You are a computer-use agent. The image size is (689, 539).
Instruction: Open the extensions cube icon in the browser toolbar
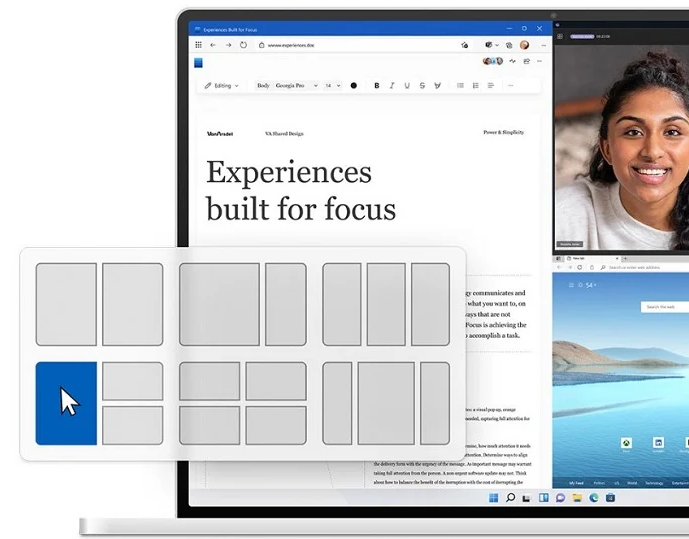[489, 45]
